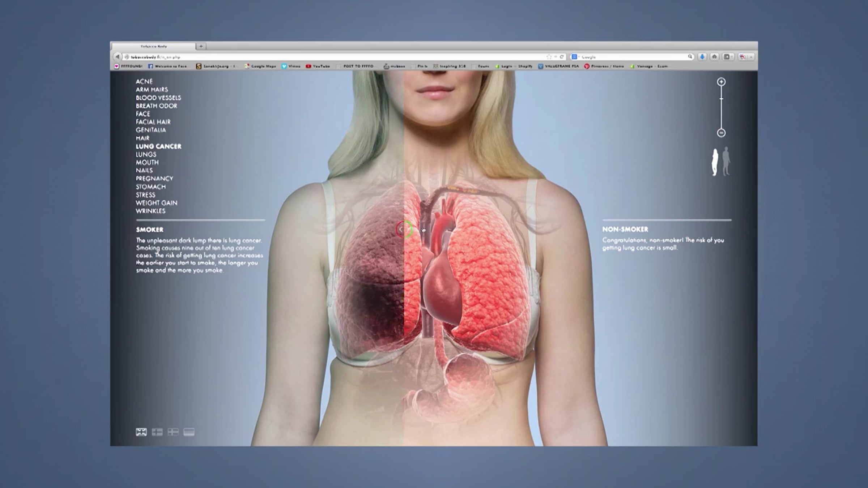
Task: Select the Swedish flag language icon
Action: [173, 432]
